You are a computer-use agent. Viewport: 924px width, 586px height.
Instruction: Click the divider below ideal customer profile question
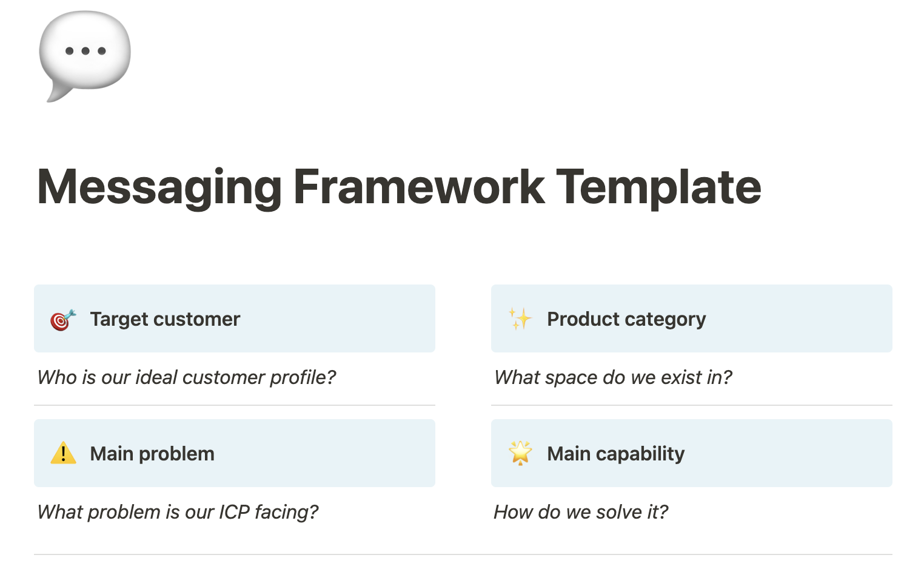pos(235,405)
